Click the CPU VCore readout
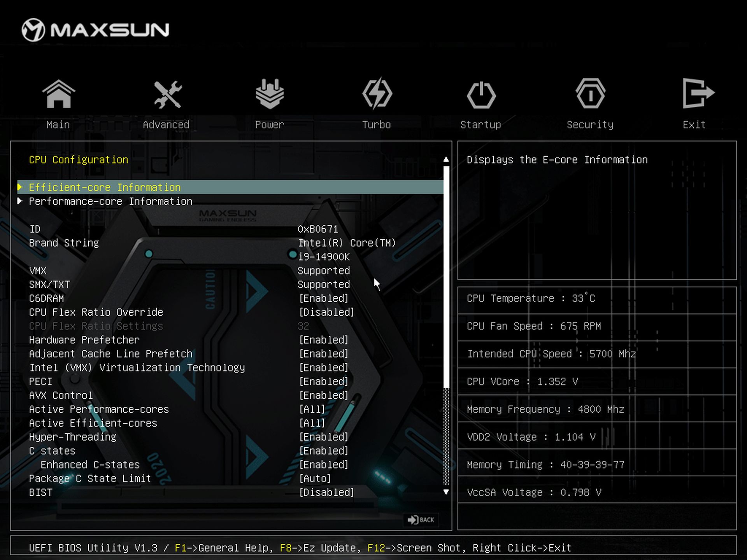The height and width of the screenshot is (560, 747). [522, 381]
